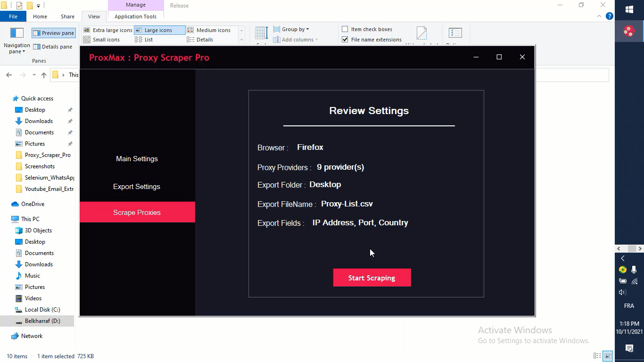
Task: Select the Scrape Proxies sidebar section
Action: 137,212
